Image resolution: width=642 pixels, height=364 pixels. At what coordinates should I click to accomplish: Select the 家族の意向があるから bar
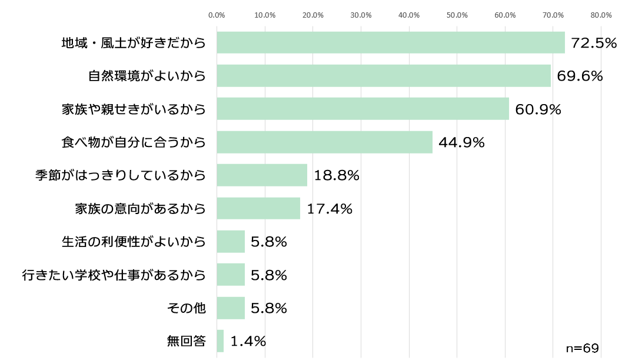coord(258,208)
